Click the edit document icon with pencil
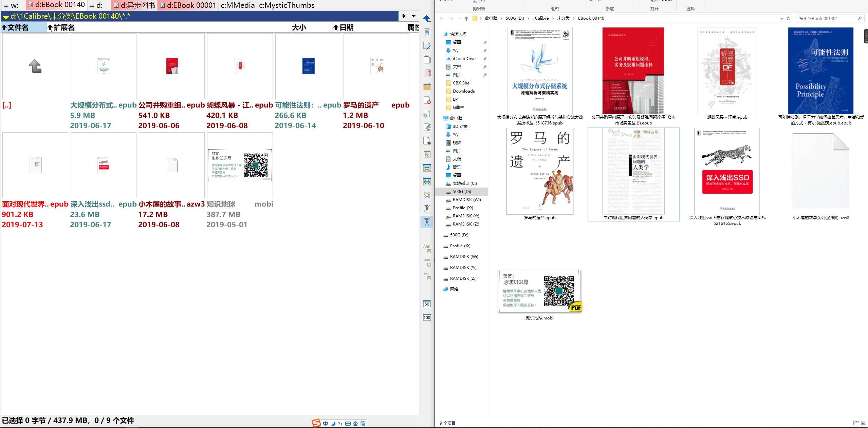The width and height of the screenshot is (868, 428). [427, 46]
